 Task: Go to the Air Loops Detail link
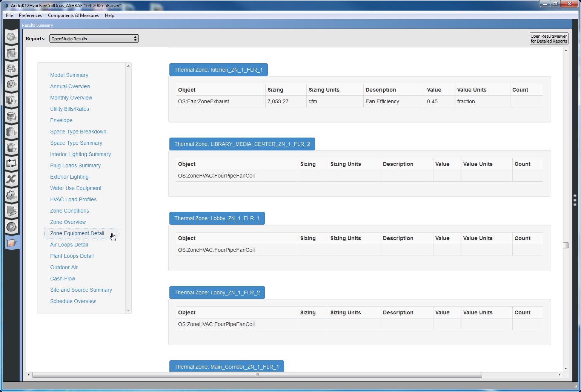tap(69, 245)
